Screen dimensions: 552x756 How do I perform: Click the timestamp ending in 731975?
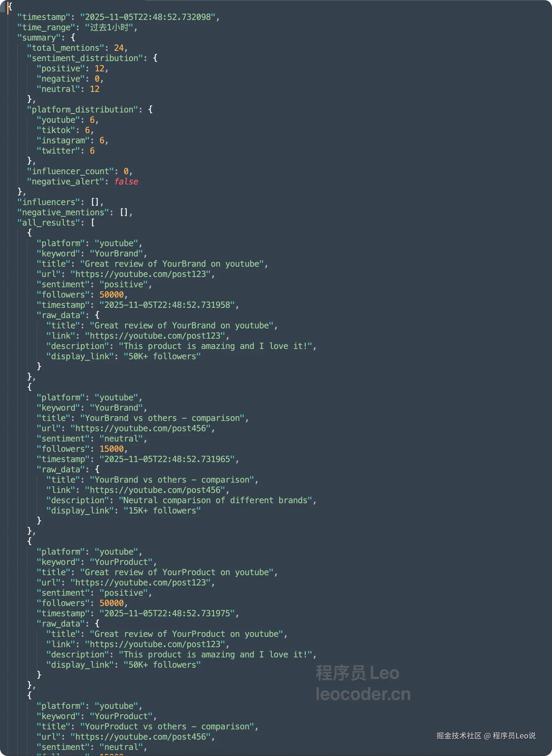click(167, 613)
